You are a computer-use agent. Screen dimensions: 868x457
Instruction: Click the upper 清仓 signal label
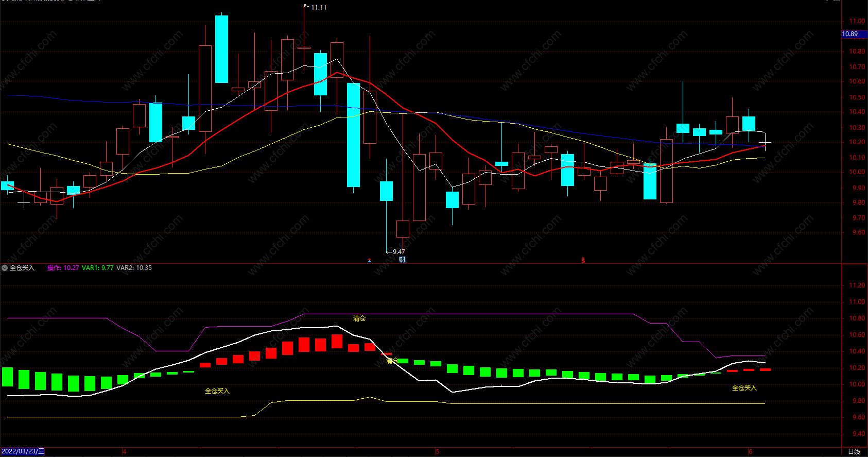359,318
